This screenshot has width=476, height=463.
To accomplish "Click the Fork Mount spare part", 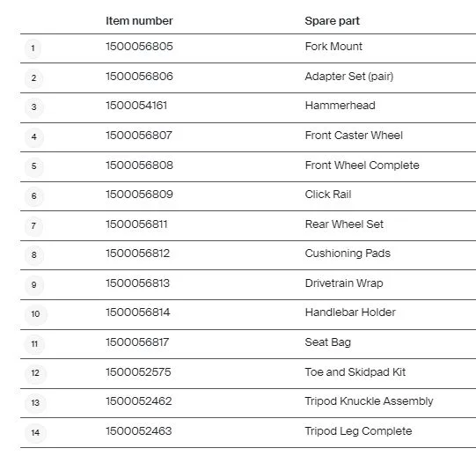I will coord(333,47).
